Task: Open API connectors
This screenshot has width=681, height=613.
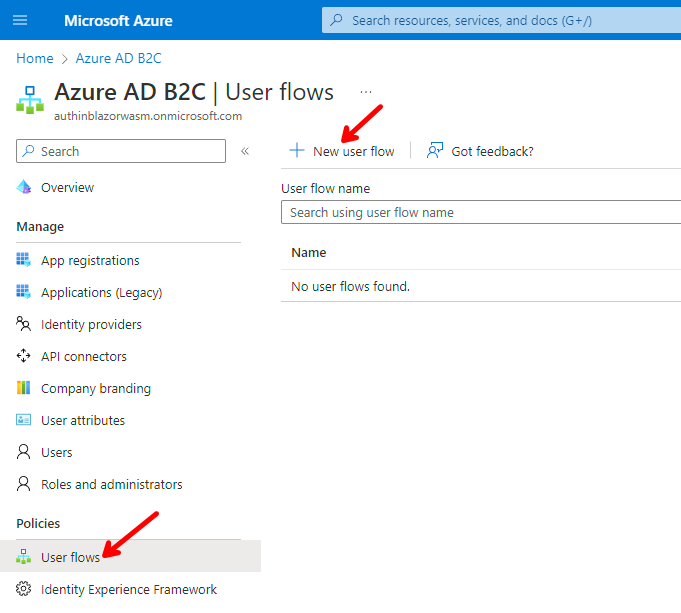Action: (x=84, y=357)
